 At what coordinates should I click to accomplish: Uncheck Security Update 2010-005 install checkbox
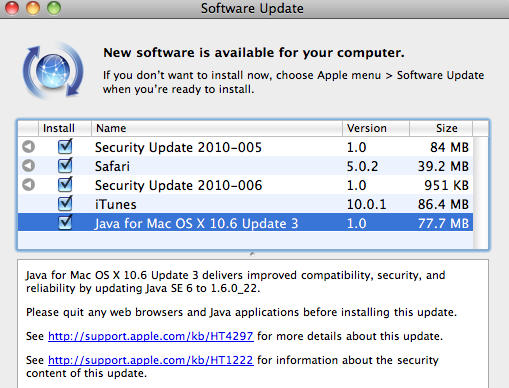[65, 147]
